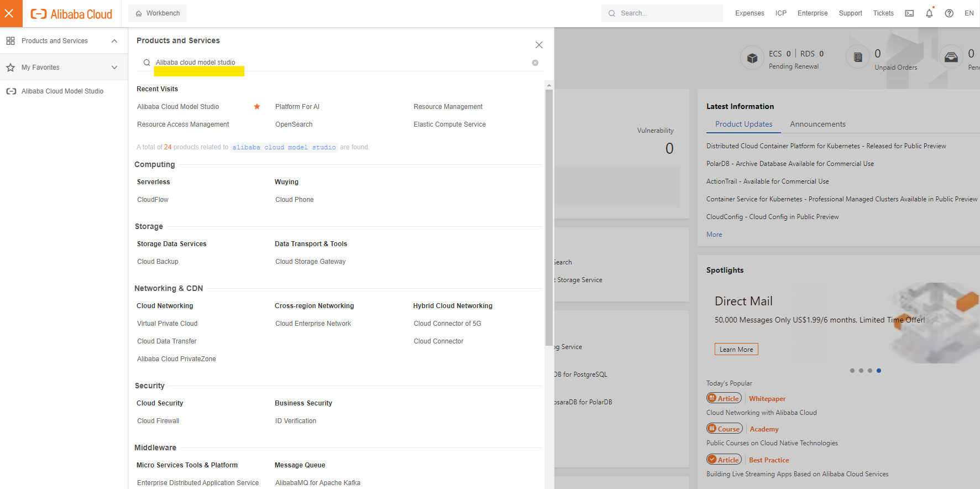980x489 pixels.
Task: Open CloudFlow under Serverless
Action: pyautogui.click(x=153, y=200)
